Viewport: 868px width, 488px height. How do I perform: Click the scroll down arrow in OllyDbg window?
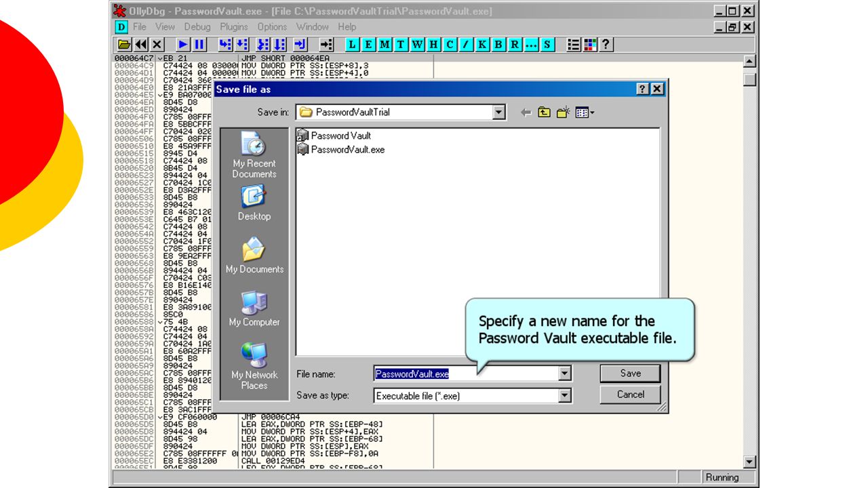pos(749,462)
